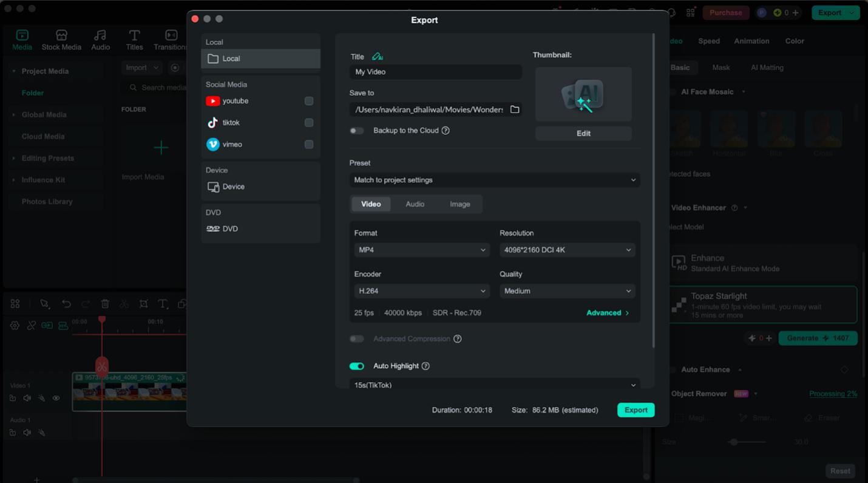Toggle Backup to the Cloud switch
Image resolution: width=868 pixels, height=483 pixels.
(357, 131)
